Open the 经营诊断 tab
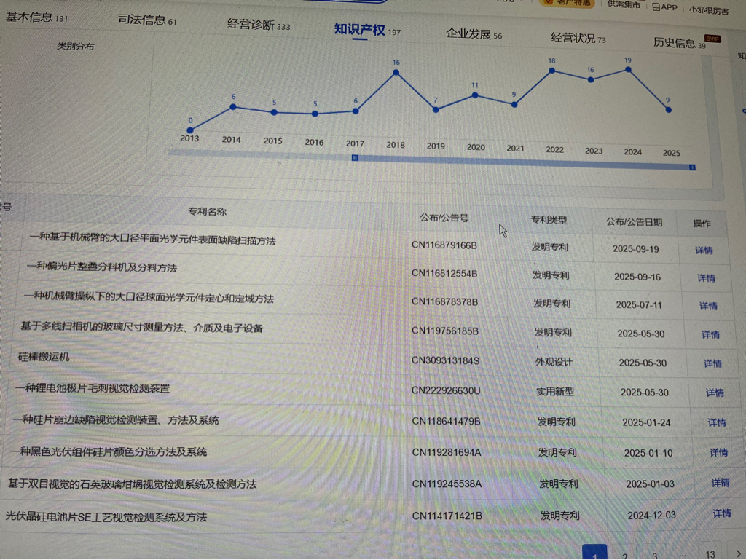746x560 pixels. click(259, 25)
